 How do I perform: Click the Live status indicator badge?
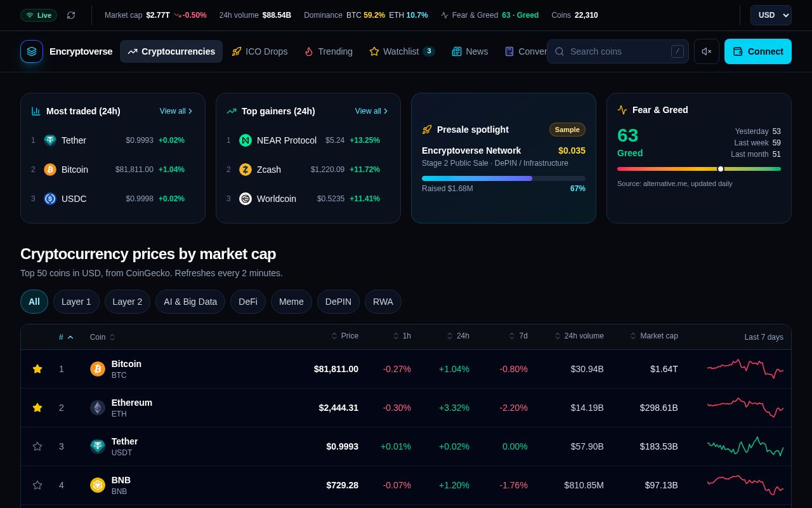tap(39, 15)
